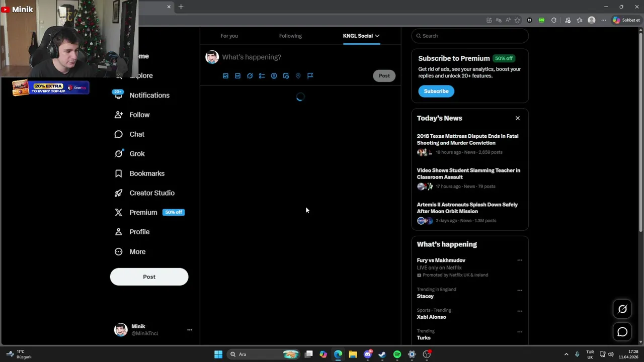Open Fury vs Makhmudov trend
644x362 pixels.
pyautogui.click(x=441, y=260)
